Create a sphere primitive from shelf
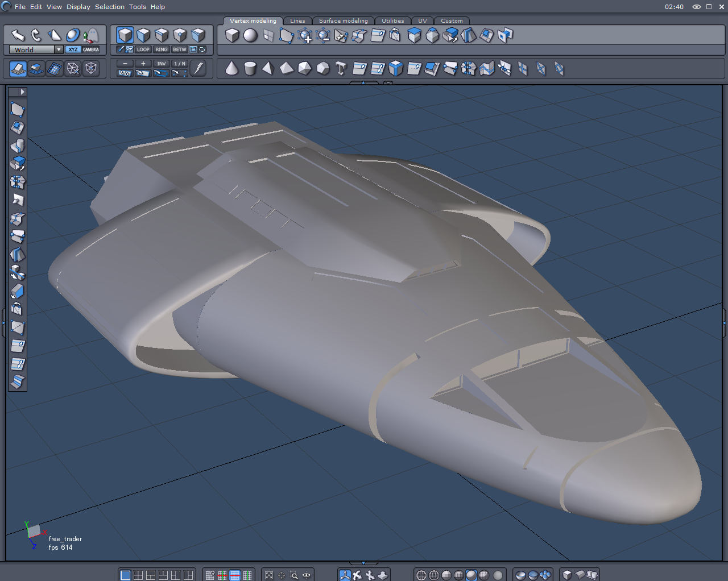 click(250, 35)
